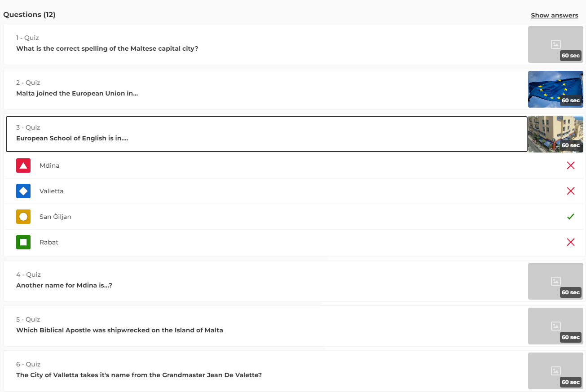This screenshot has height=392, width=586.
Task: Expand question 6 about Jean De Valette
Action: 265,371
